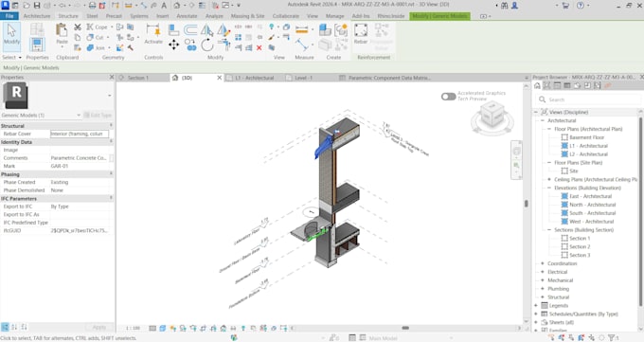Click the horizontal scrollbar thumb of the view
Viewport: 644px width, 342px height.
(405, 328)
